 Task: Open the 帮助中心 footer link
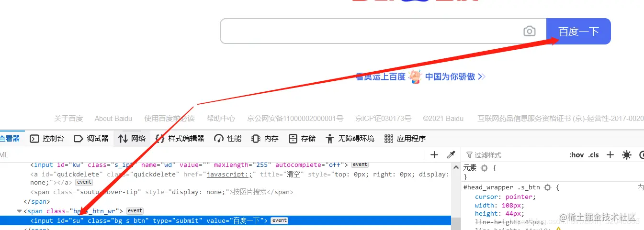point(221,119)
